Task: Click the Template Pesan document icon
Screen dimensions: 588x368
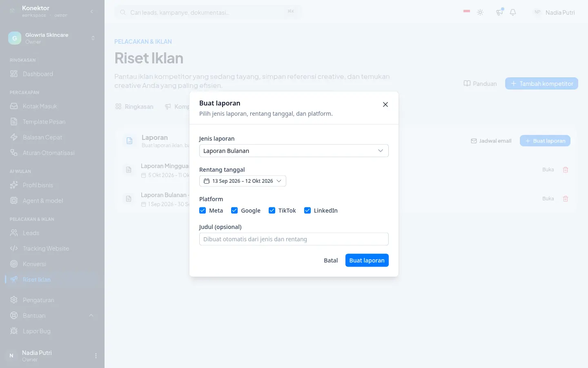Action: (x=14, y=122)
